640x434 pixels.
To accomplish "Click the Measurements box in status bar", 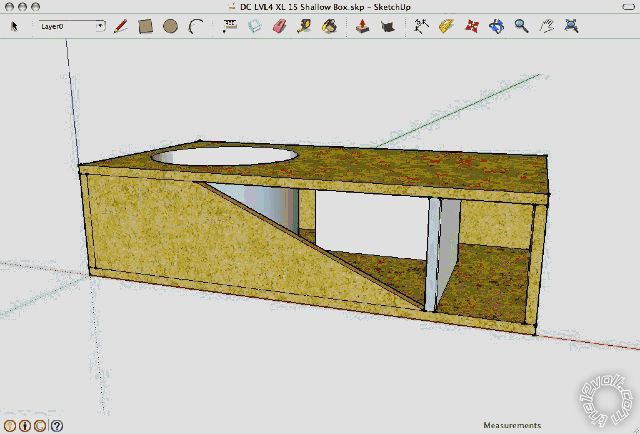I will pyautogui.click(x=511, y=425).
